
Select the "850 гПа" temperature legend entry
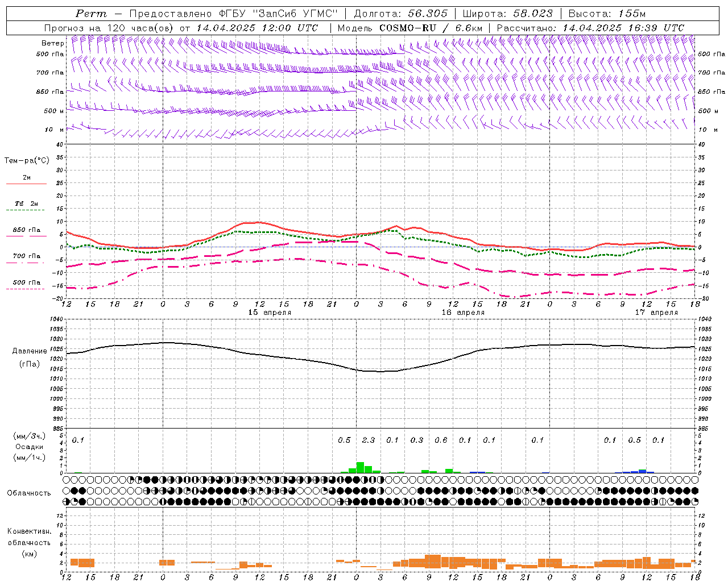pyautogui.click(x=27, y=230)
